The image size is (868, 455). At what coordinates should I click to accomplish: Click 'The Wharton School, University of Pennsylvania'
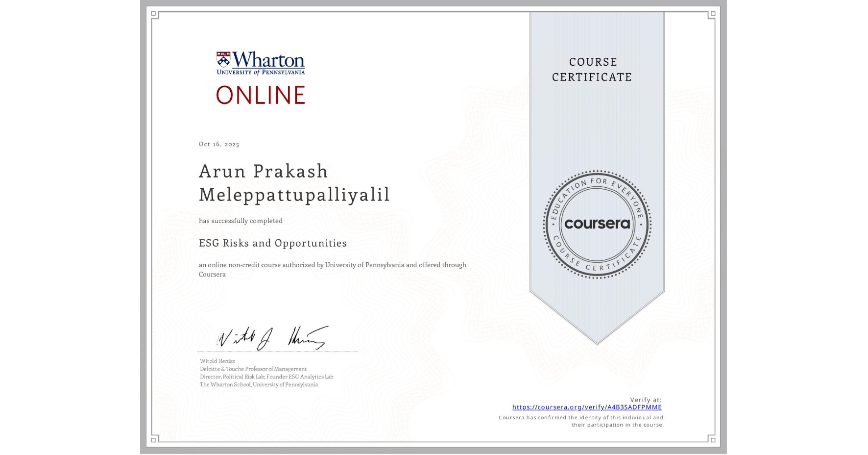(259, 385)
